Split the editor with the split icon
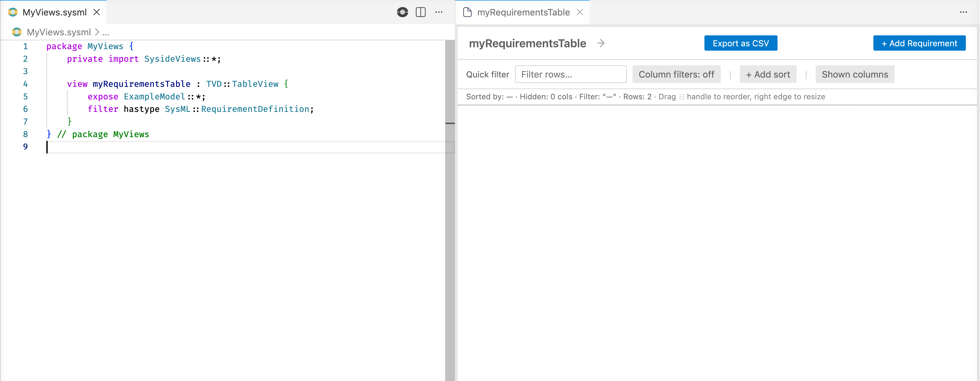This screenshot has height=381, width=980. tap(420, 12)
